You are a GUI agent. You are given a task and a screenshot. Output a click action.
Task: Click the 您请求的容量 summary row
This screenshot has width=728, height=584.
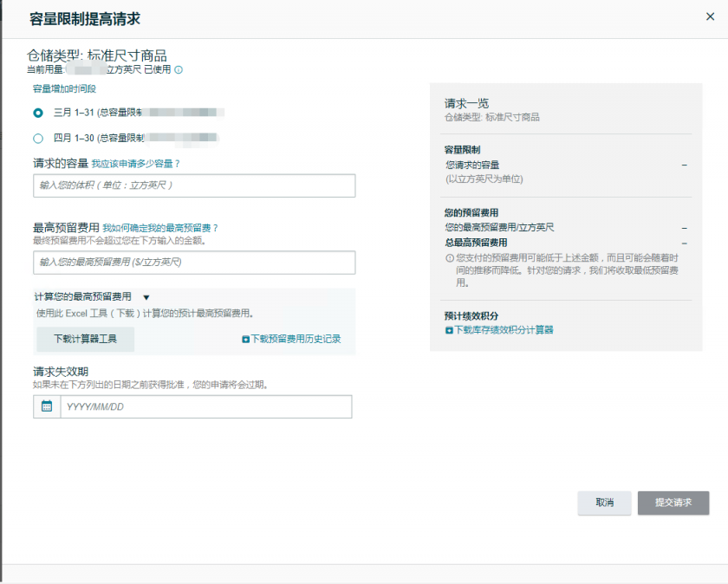coord(566,165)
